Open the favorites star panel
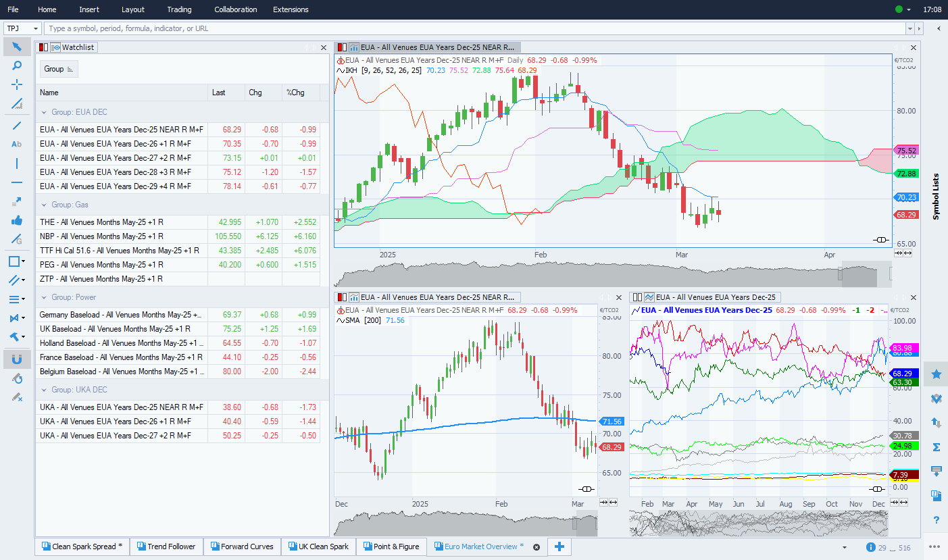The width and height of the screenshot is (948, 560). (x=936, y=374)
